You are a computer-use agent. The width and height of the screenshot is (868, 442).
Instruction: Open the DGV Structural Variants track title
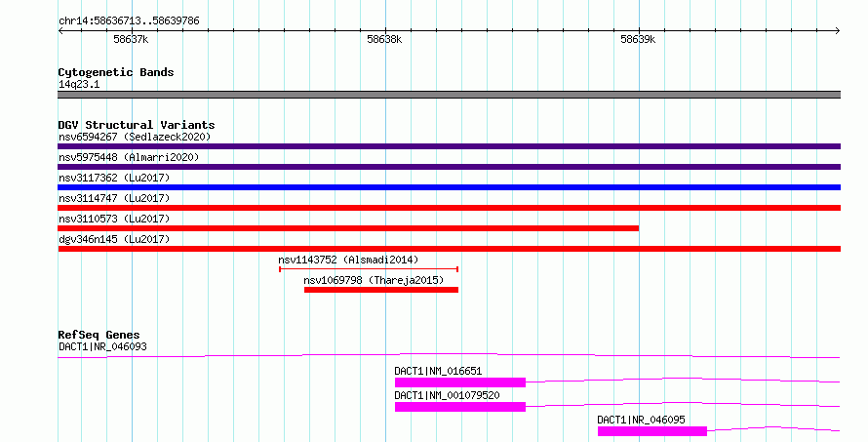tap(137, 125)
